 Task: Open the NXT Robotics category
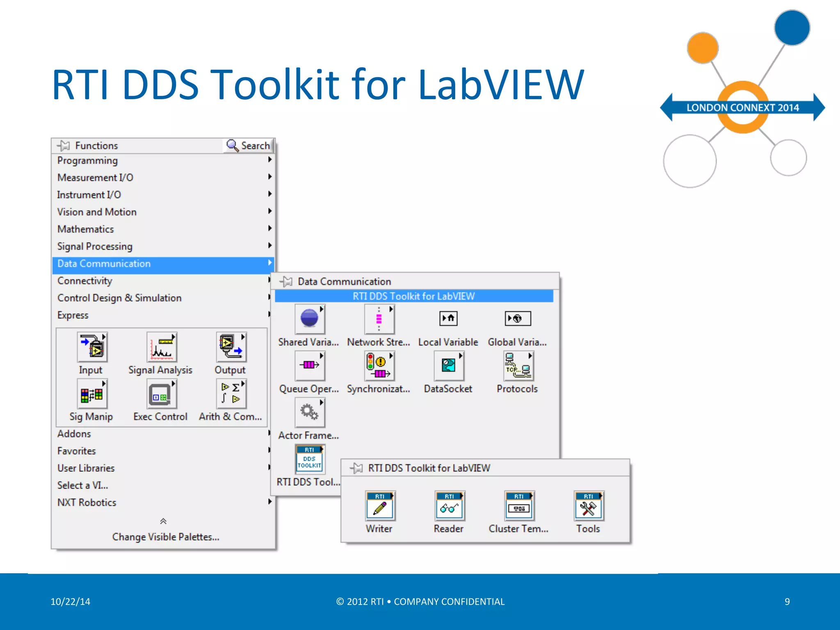163,503
